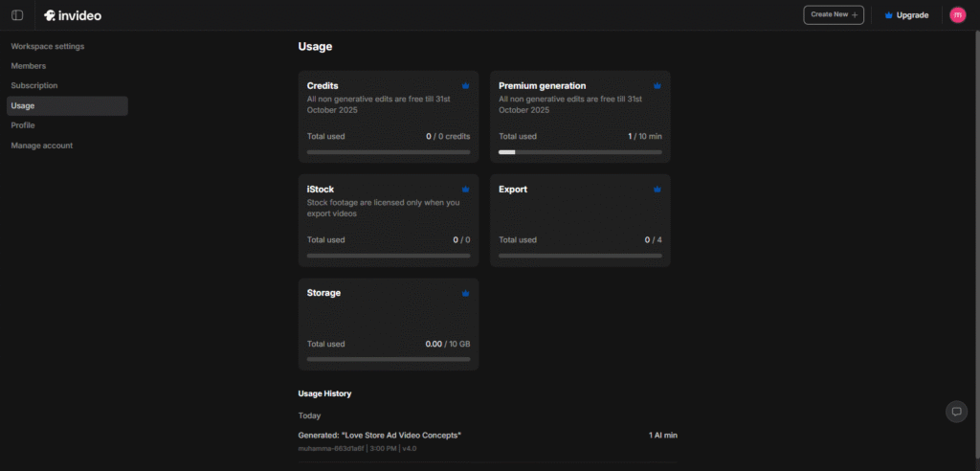The width and height of the screenshot is (980, 471).
Task: Click the Premium generation usage progress bar
Action: click(x=580, y=152)
